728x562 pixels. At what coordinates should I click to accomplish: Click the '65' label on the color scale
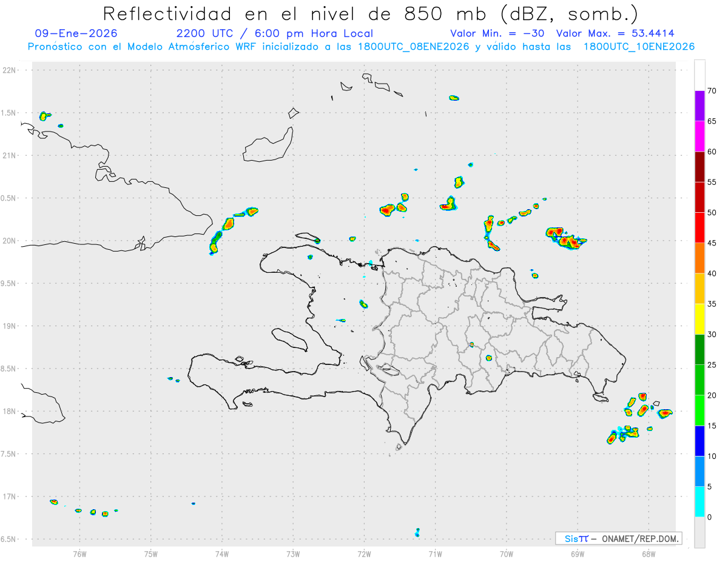tap(712, 121)
